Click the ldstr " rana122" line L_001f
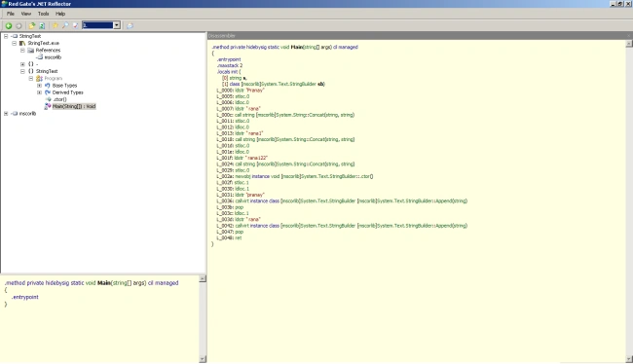The height and width of the screenshot is (364, 633). click(x=242, y=158)
